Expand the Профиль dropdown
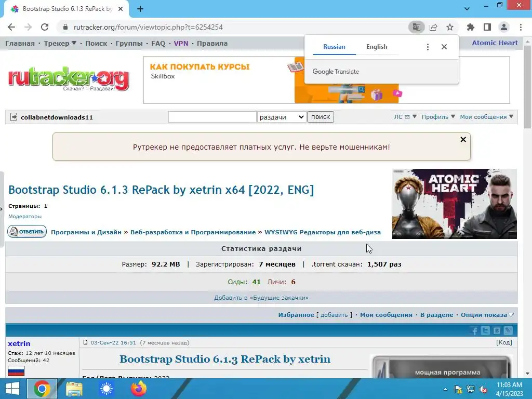 (438, 117)
